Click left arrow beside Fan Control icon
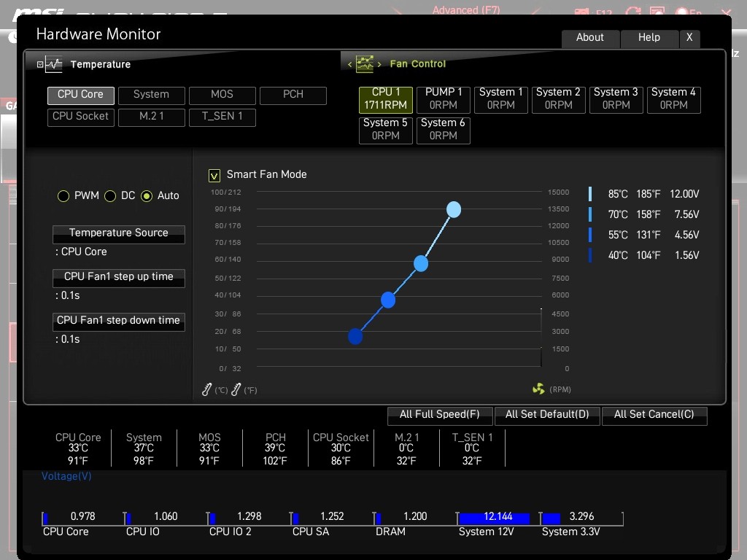The width and height of the screenshot is (747, 560). pos(349,64)
